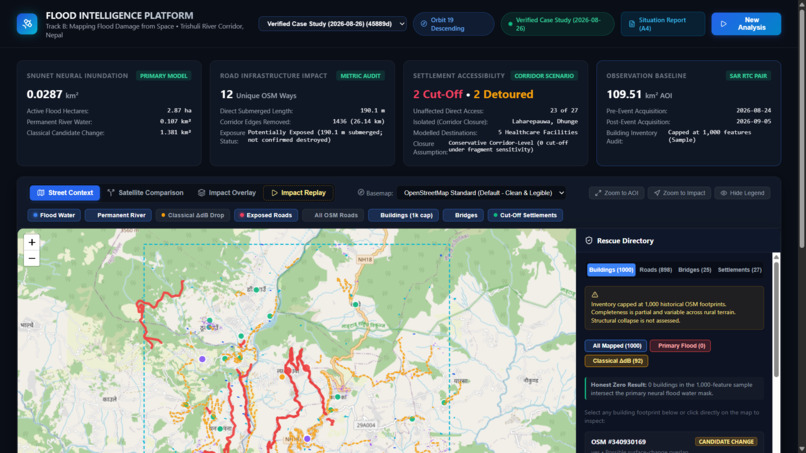Switch to the Street Context tab
The width and height of the screenshot is (806, 453).
tap(65, 193)
